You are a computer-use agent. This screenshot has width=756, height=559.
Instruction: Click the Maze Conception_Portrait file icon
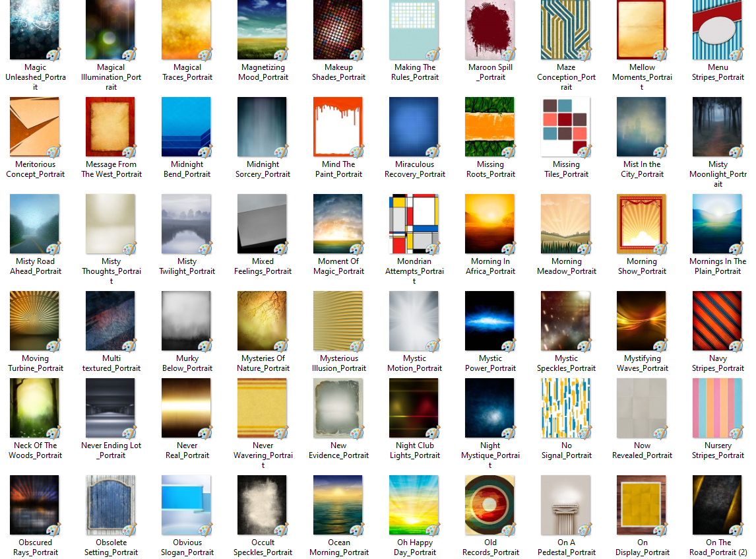pyautogui.click(x=566, y=30)
